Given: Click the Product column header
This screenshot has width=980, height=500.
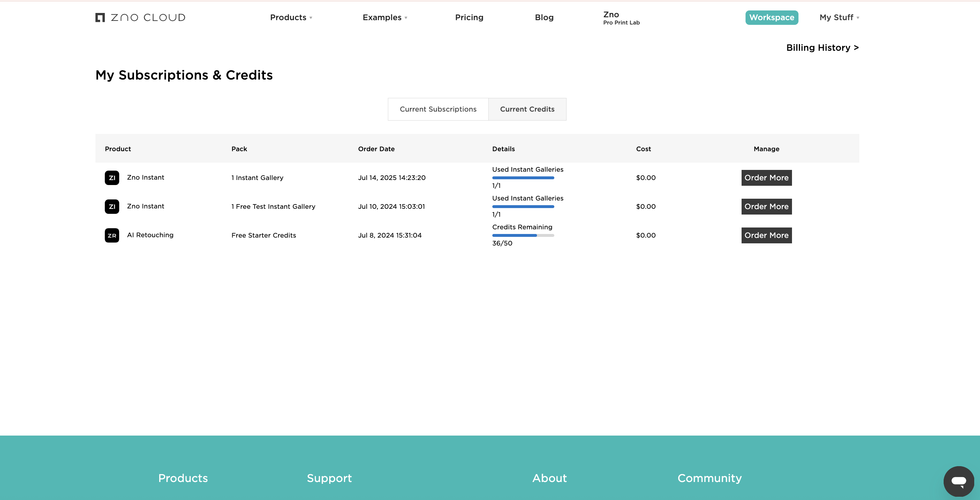Looking at the screenshot, I should click(x=117, y=149).
